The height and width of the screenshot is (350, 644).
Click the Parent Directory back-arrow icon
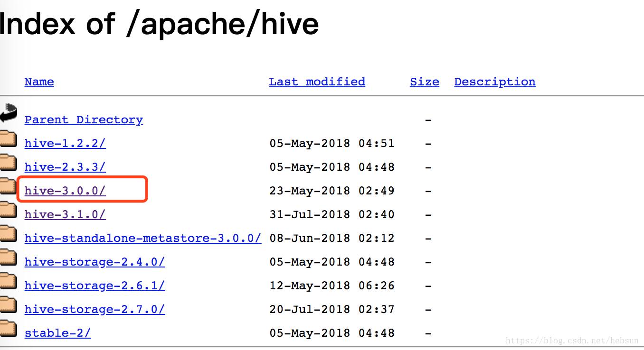click(8, 113)
